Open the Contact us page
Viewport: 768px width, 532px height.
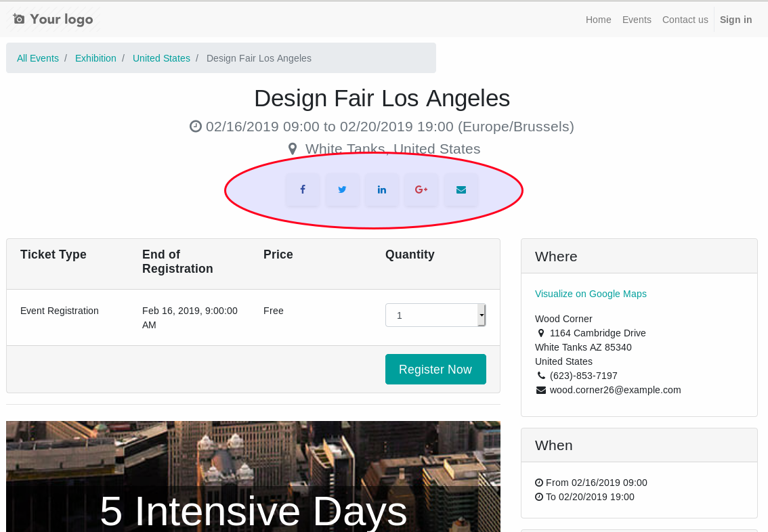pos(685,20)
